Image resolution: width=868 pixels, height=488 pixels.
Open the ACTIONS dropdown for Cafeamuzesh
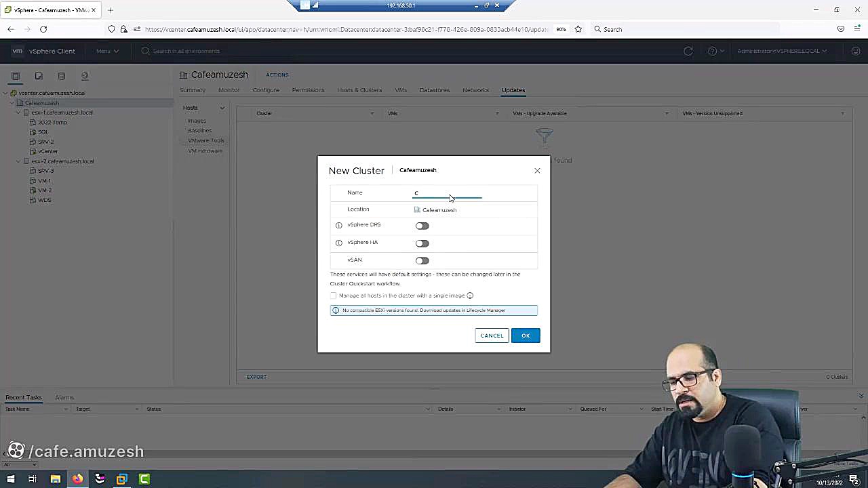(x=277, y=75)
